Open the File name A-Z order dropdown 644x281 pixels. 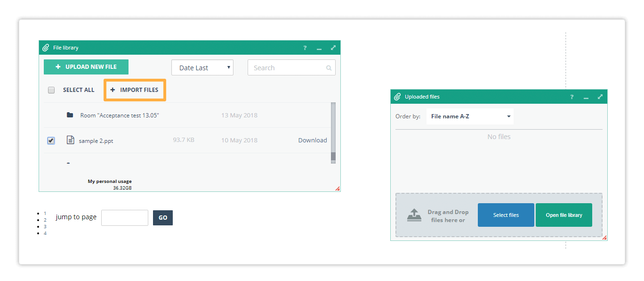click(470, 116)
